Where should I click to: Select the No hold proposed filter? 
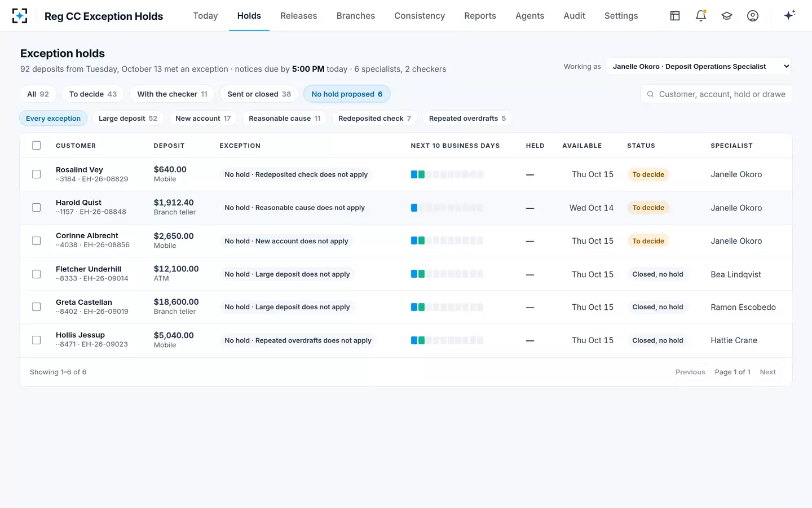pyautogui.click(x=347, y=94)
